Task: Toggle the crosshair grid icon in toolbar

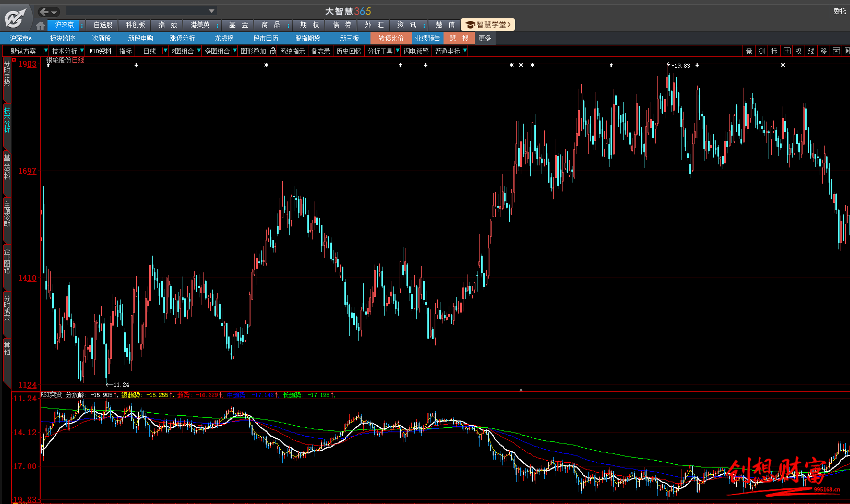Action: click(787, 51)
